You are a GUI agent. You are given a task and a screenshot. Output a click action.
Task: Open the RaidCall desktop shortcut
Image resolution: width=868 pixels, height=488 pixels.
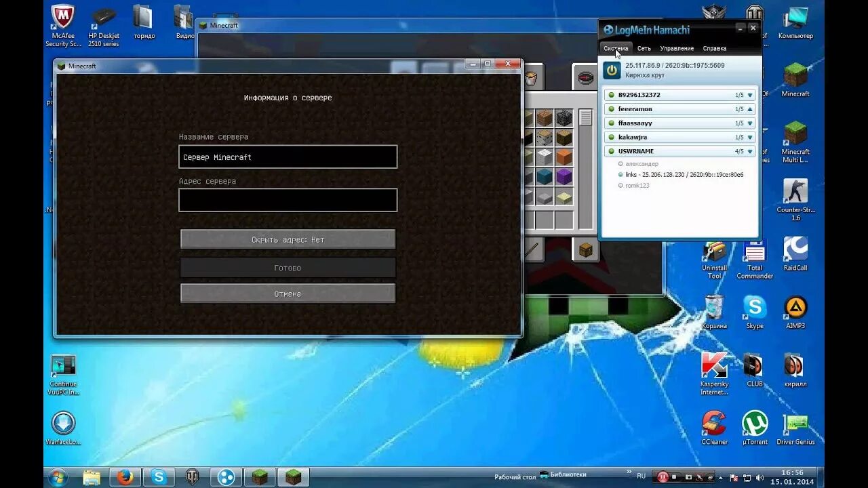click(795, 253)
